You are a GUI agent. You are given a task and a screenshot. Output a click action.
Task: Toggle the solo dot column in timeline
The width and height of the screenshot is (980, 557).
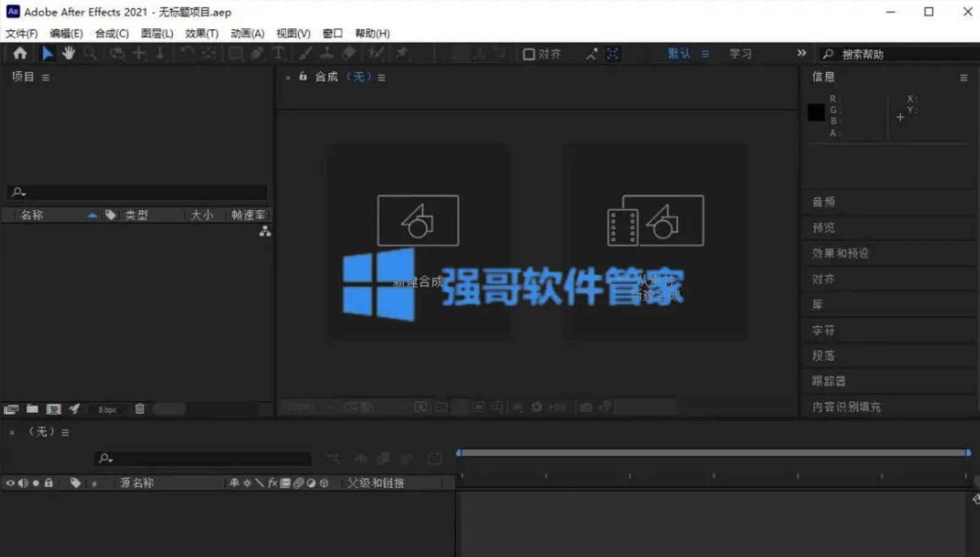tap(36, 483)
